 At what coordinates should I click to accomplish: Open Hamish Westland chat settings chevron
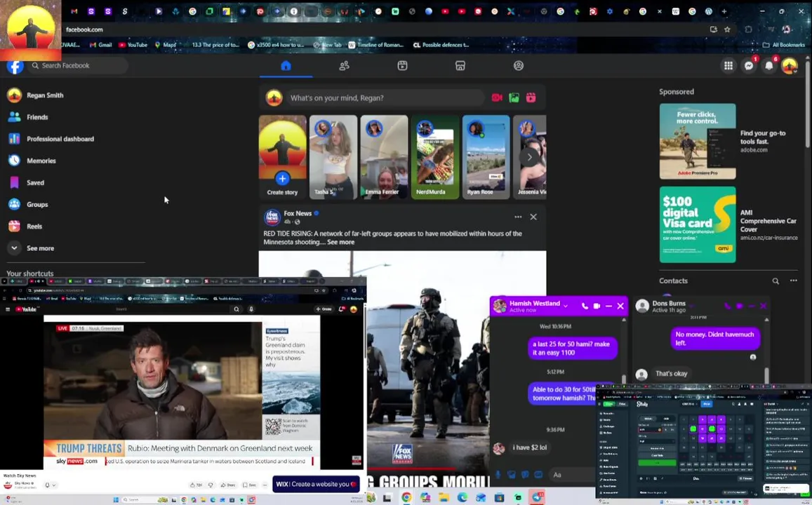pos(566,306)
